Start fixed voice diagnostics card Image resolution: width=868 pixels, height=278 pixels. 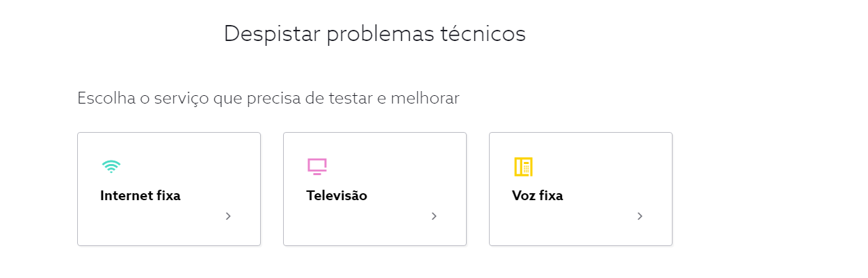[x=581, y=189]
